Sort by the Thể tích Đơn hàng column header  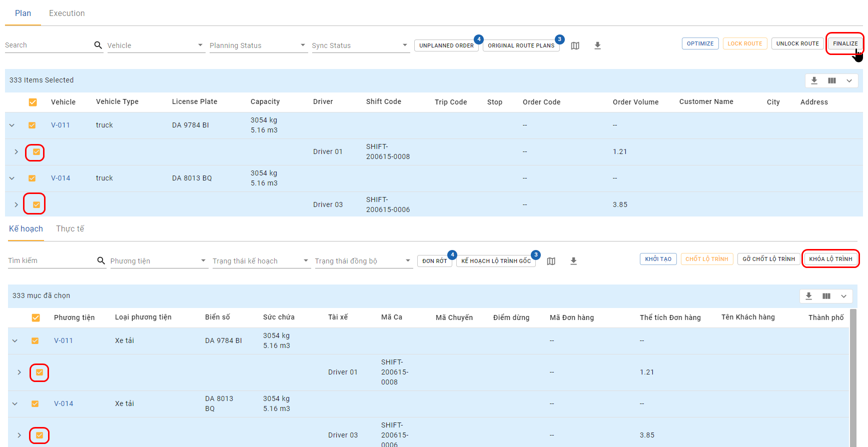coord(670,317)
